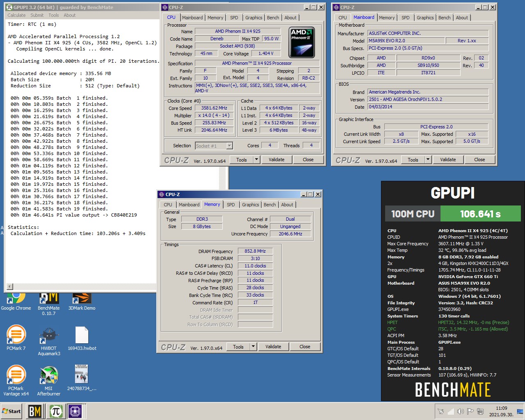The height and width of the screenshot is (420, 525).
Task: Expand Tools dropdown arrow in Memory window
Action: (x=253, y=347)
